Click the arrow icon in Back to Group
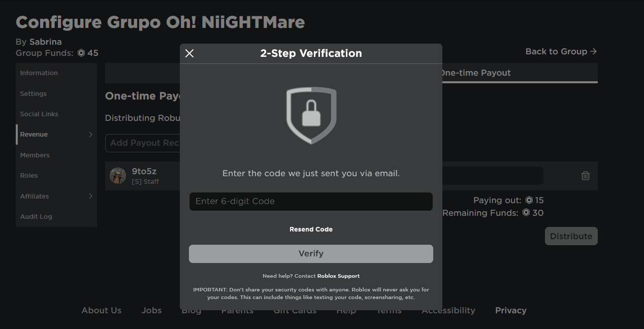This screenshot has height=329, width=644. [594, 51]
